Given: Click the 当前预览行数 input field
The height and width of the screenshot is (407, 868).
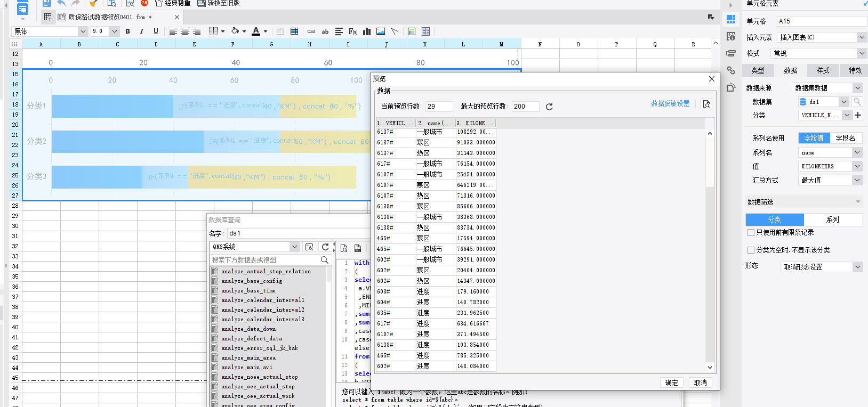Looking at the screenshot, I should click(439, 107).
